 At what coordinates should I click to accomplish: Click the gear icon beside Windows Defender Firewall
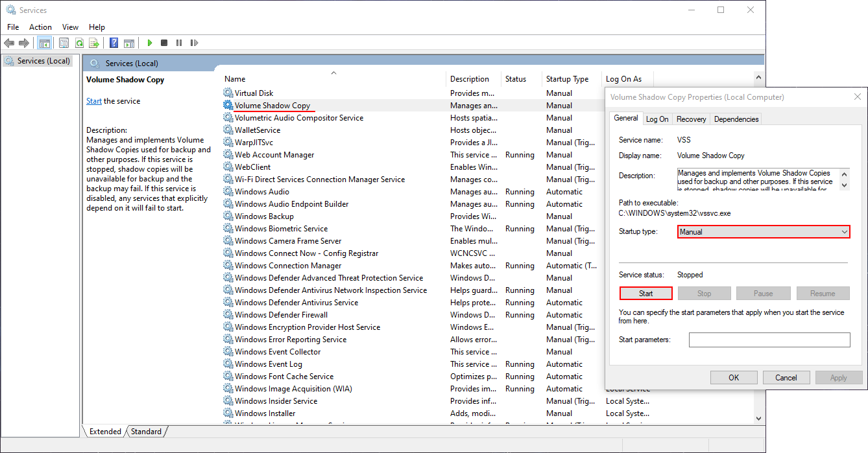(x=228, y=314)
